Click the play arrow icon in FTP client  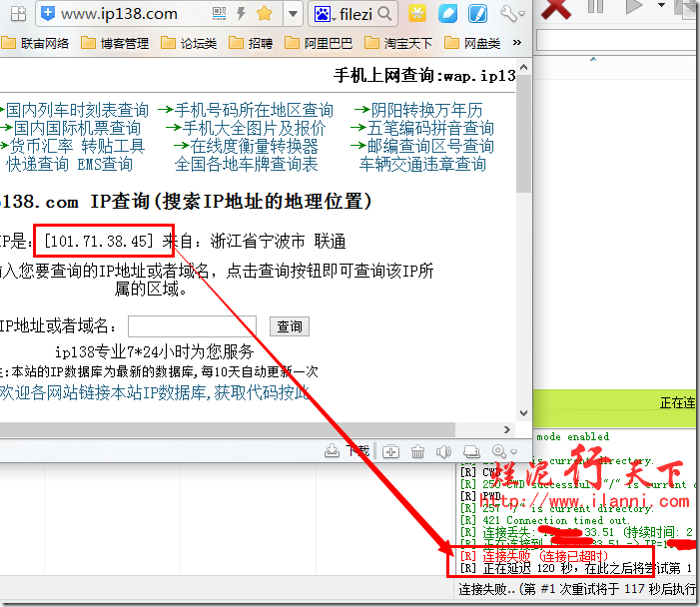pyautogui.click(x=633, y=7)
